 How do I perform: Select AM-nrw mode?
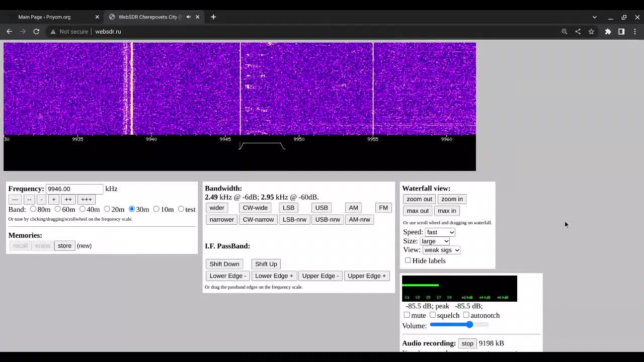(359, 220)
